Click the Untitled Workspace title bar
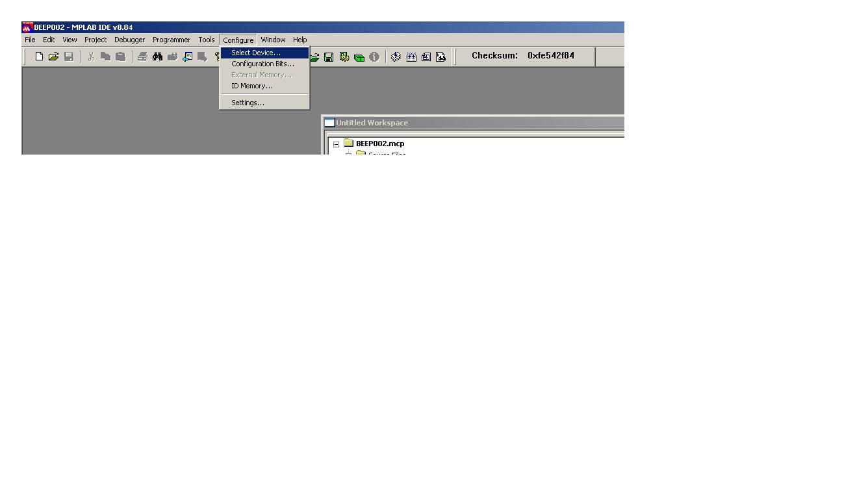Image resolution: width=842 pixels, height=504 pixels. [x=474, y=123]
